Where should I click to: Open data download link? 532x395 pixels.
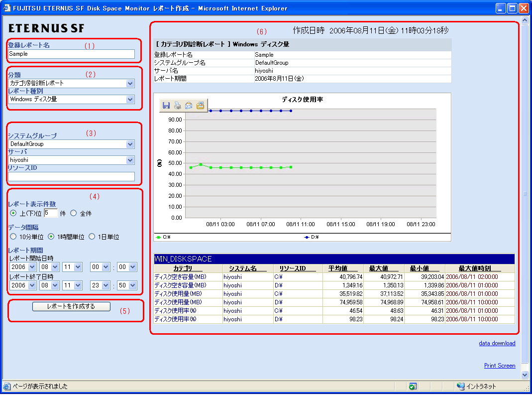[x=497, y=343]
